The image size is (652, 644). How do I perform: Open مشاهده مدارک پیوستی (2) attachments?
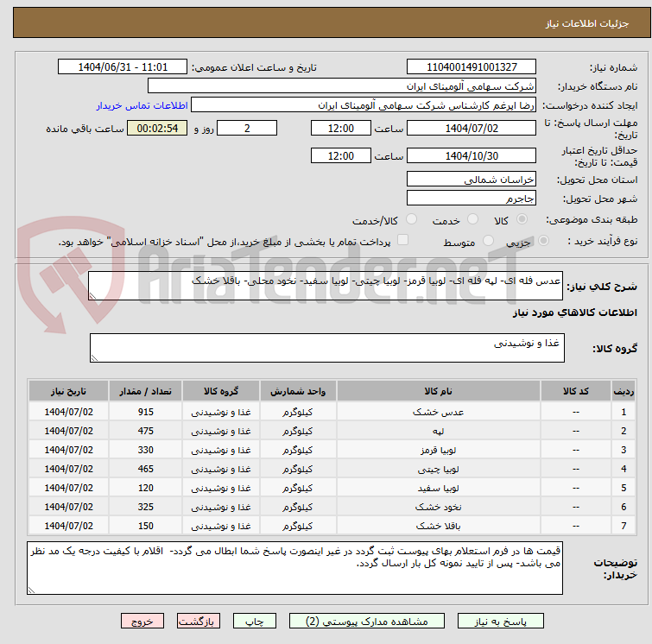[x=366, y=621]
